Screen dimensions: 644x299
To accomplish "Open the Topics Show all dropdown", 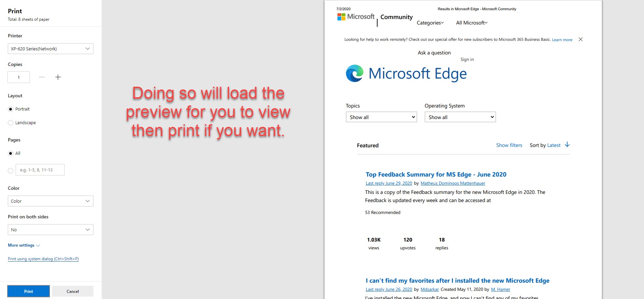I will point(381,117).
